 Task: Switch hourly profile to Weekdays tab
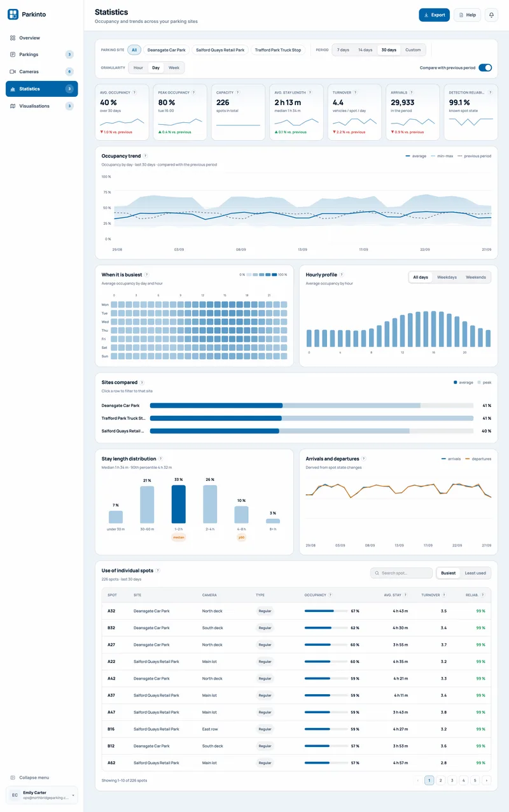(447, 277)
